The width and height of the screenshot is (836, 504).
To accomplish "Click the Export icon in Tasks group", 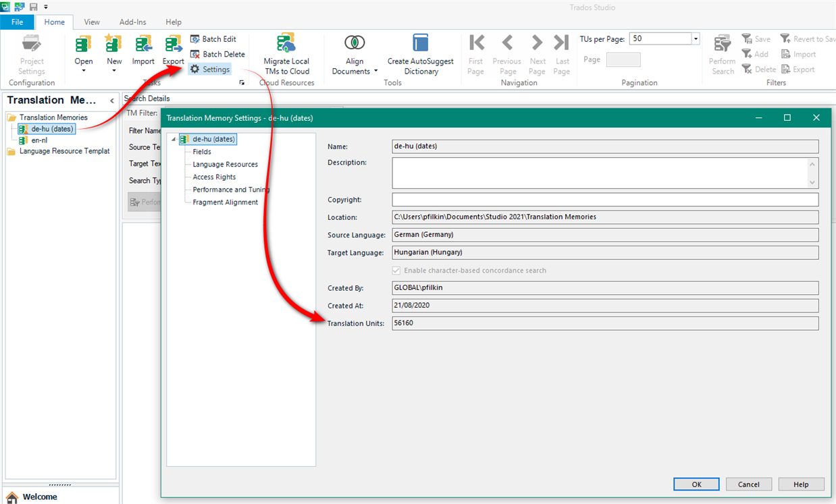I will pos(174,44).
